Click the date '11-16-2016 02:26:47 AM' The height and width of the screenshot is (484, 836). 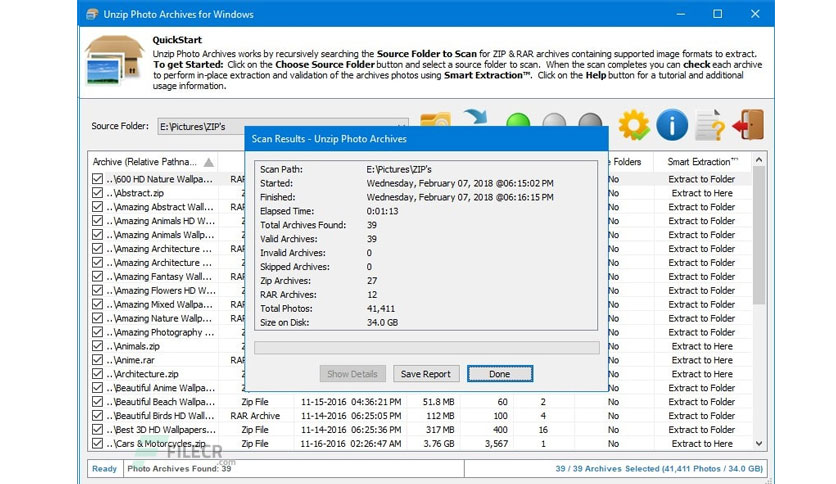coord(351,443)
